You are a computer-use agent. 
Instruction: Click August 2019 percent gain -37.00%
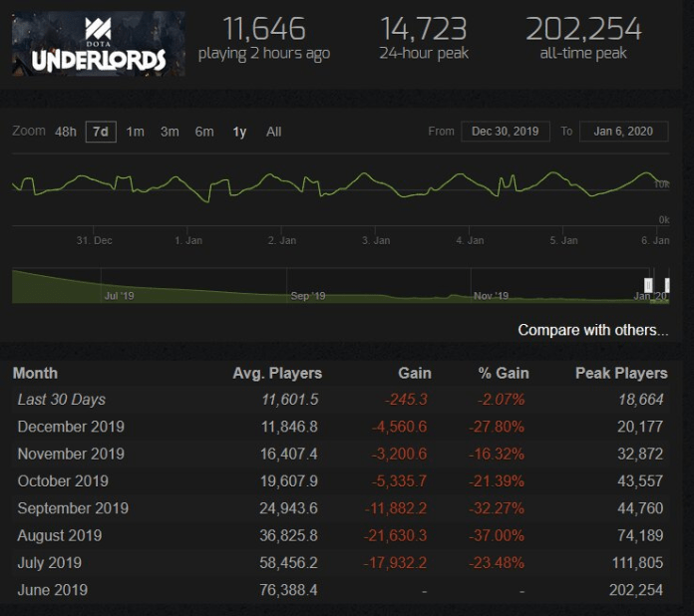coord(497,536)
